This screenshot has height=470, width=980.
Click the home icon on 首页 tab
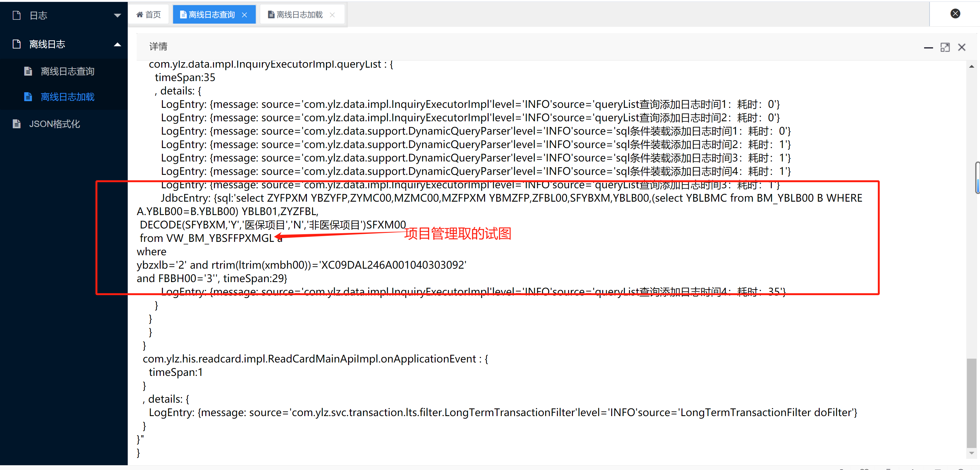(x=140, y=14)
